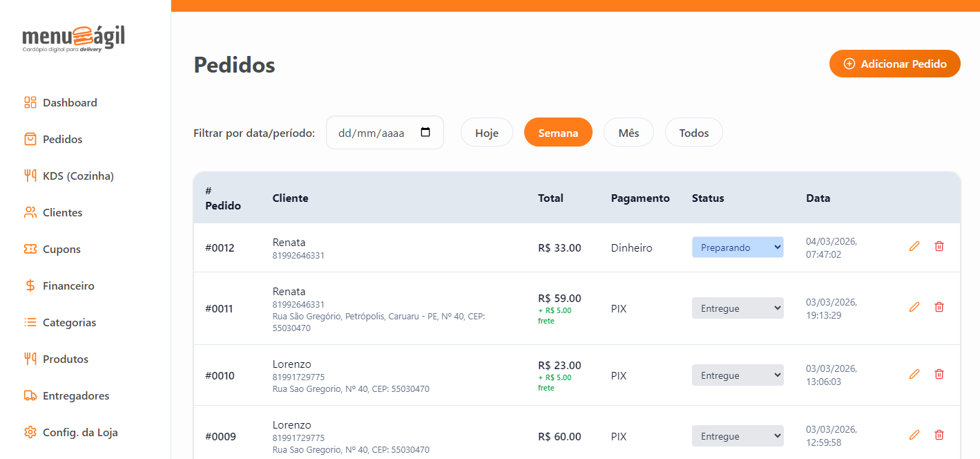This screenshot has width=980, height=459.
Task: Open status dropdown for order #0011
Action: coord(738,308)
